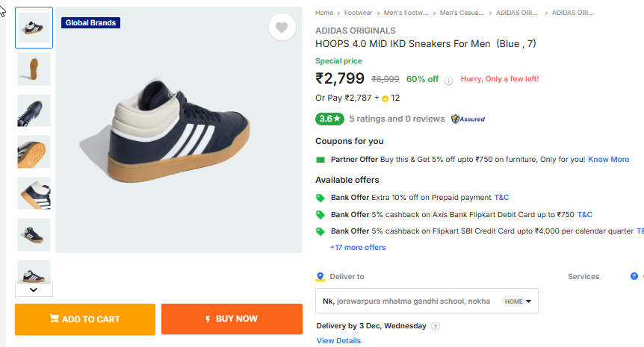Expand +17 more offers
This screenshot has height=347, width=644.
coord(358,247)
